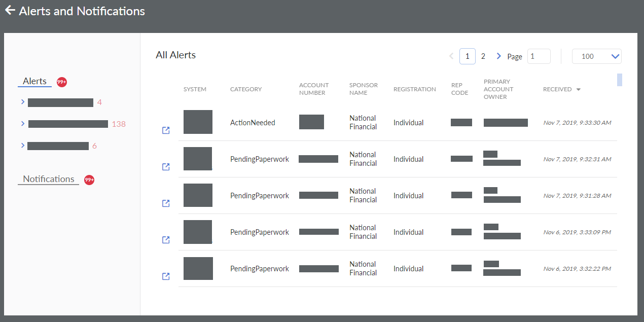Click the back arrow beside Alerts and Notifications
Image resolution: width=644 pixels, height=322 pixels.
pos(10,11)
